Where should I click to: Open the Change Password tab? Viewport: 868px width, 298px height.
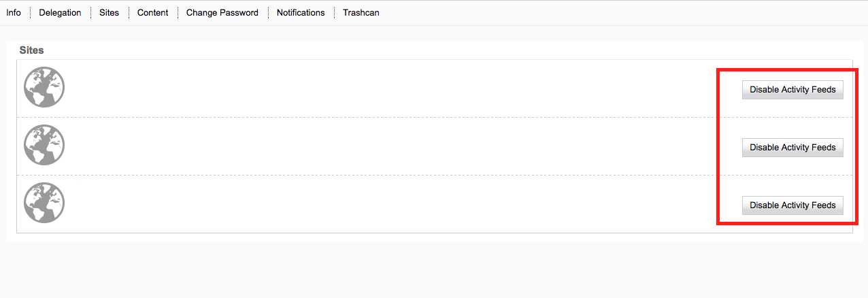222,13
